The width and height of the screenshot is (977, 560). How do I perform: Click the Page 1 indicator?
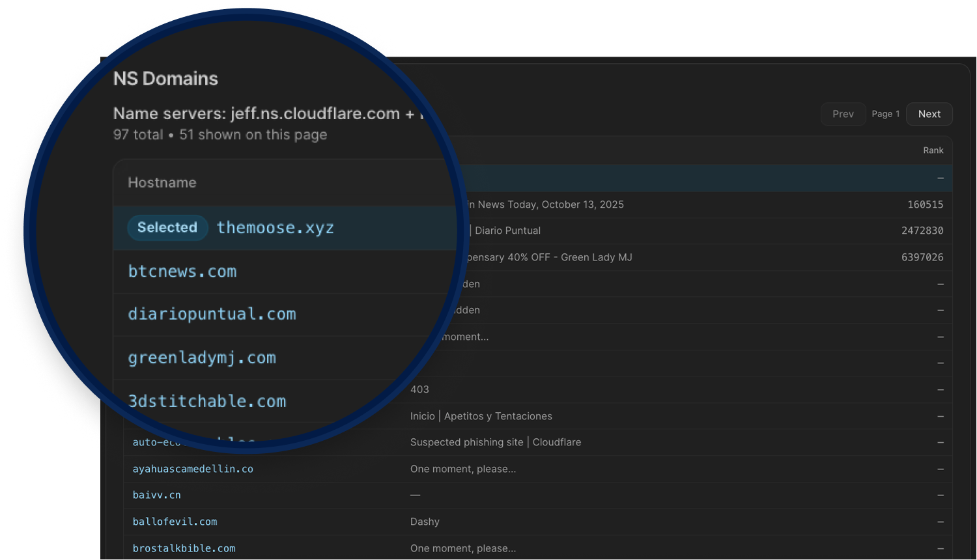(885, 114)
